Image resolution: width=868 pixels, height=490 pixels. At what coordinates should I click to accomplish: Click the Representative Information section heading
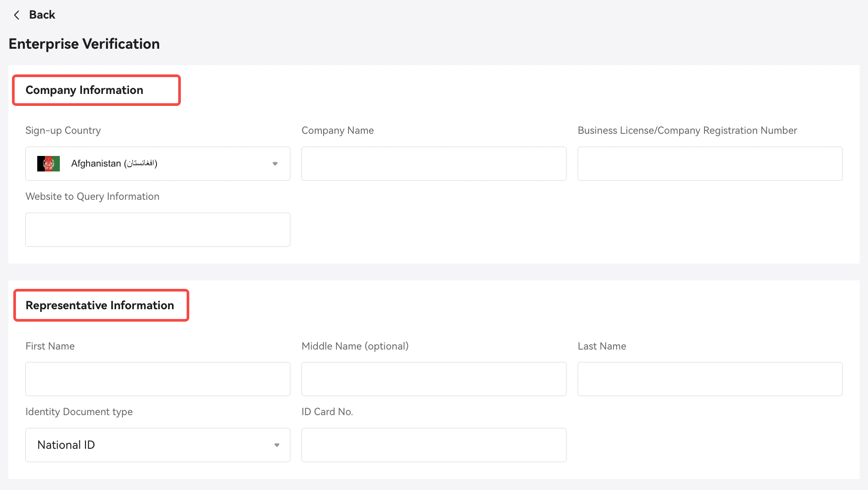(100, 305)
